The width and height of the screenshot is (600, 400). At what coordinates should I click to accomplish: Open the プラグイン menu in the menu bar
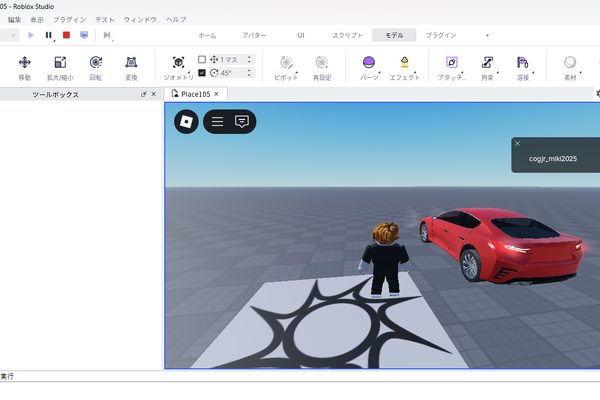coord(69,20)
